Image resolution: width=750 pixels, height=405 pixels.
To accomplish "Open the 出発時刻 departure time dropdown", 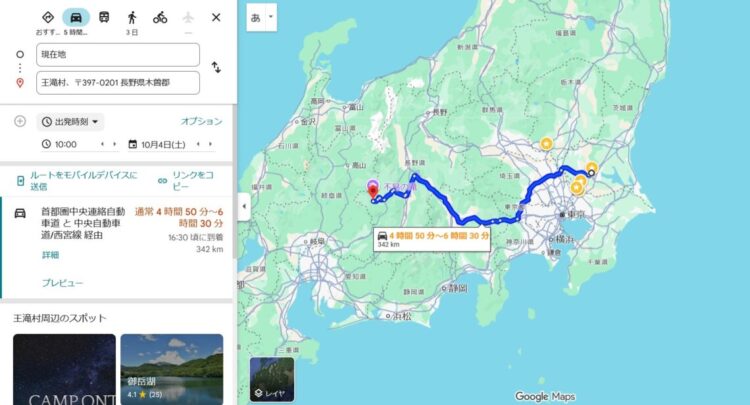I will pos(70,122).
